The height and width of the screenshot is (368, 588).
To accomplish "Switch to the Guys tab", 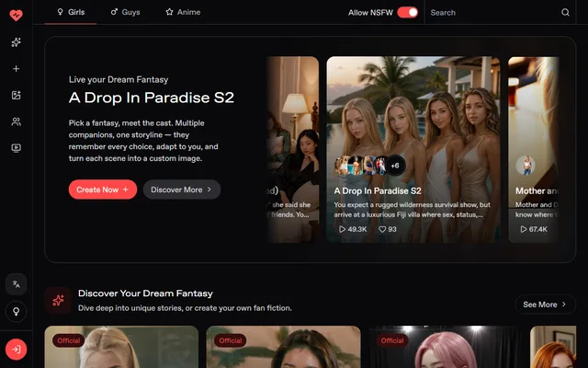I will click(125, 12).
